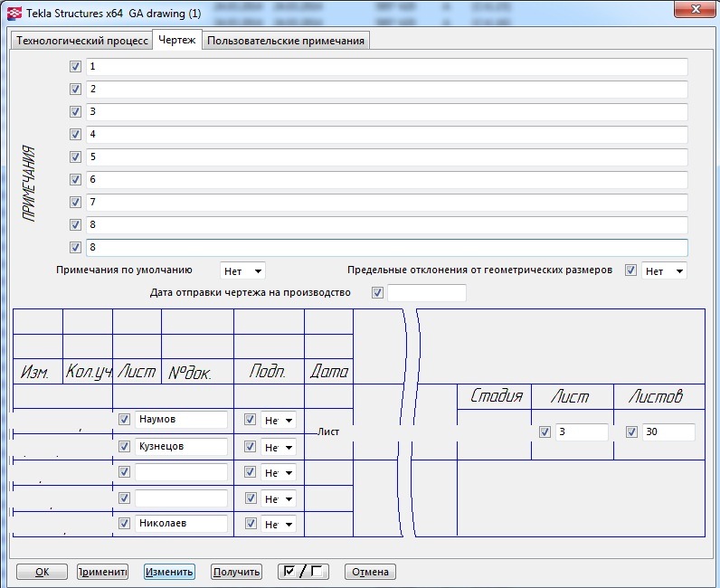Click into the Николаев name input field
This screenshot has width=720, height=588.
pos(181,523)
